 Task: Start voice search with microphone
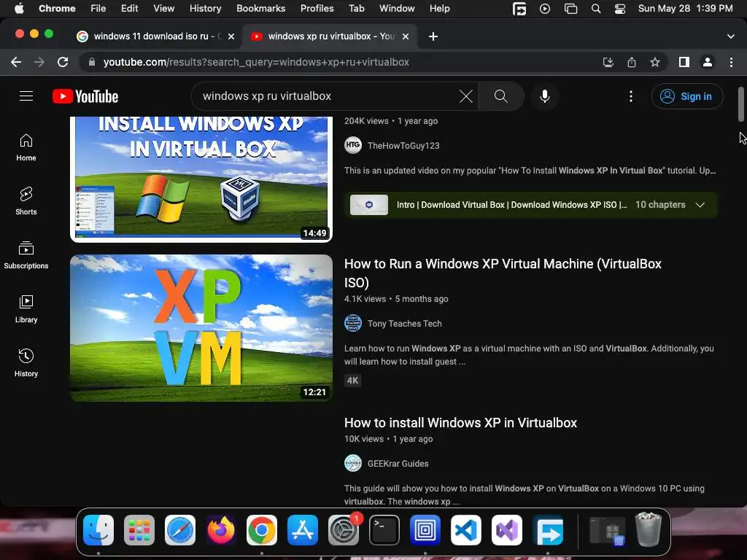click(x=544, y=96)
